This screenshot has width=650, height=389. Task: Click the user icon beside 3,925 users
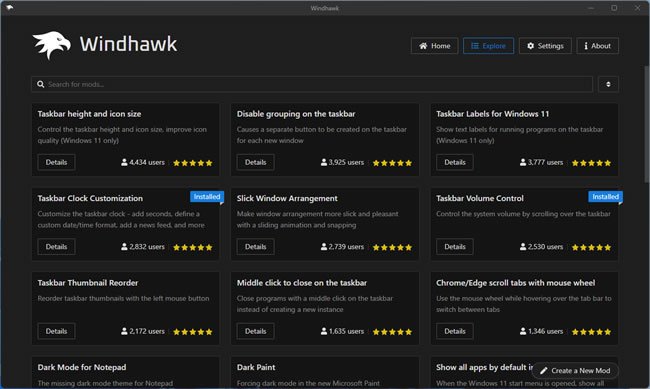[x=324, y=162]
